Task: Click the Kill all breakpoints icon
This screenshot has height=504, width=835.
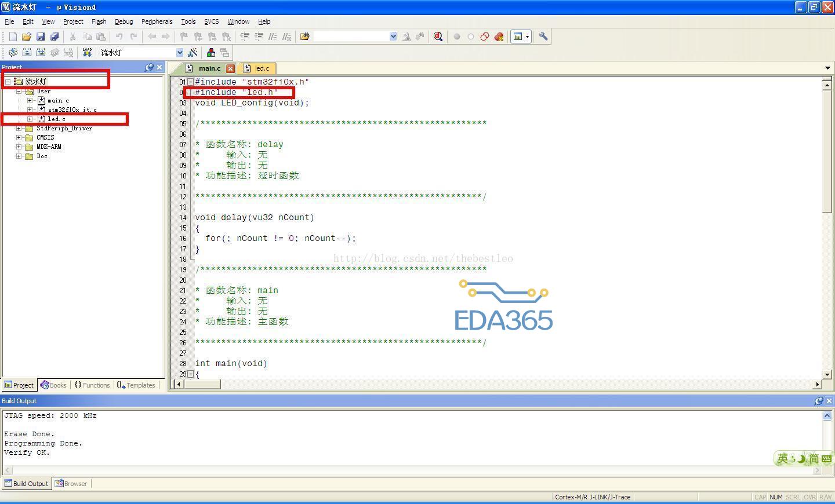Action: 499,36
